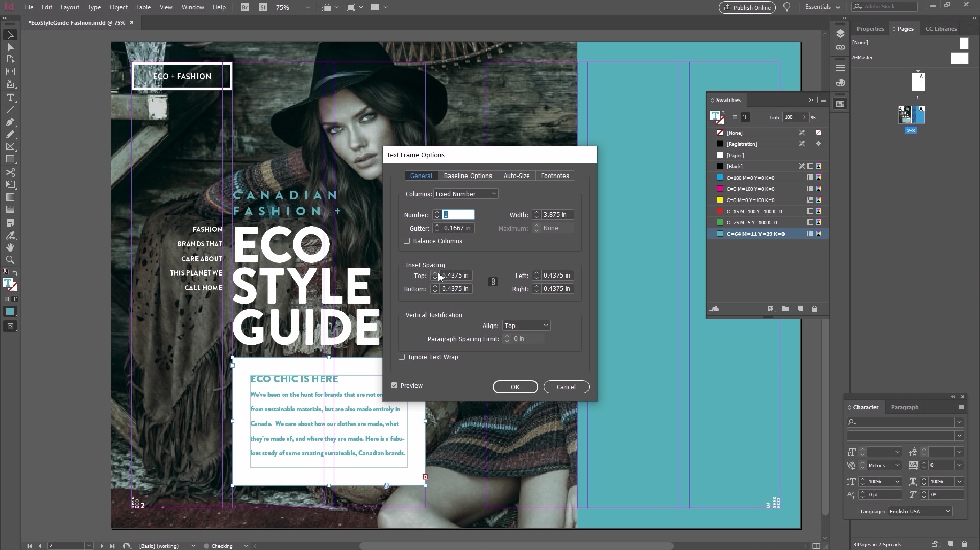Select the Pen tool
This screenshot has width=980, height=550.
[x=10, y=122]
